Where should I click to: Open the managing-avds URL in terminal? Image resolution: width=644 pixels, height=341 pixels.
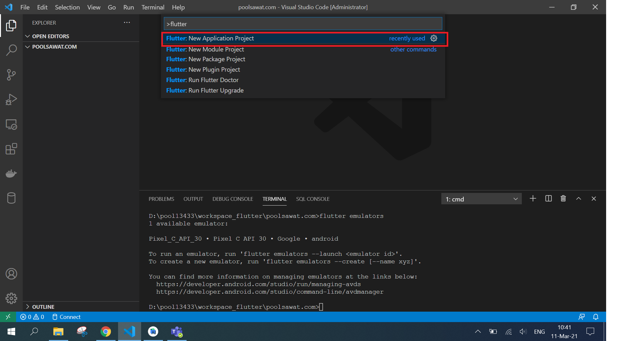259,284
